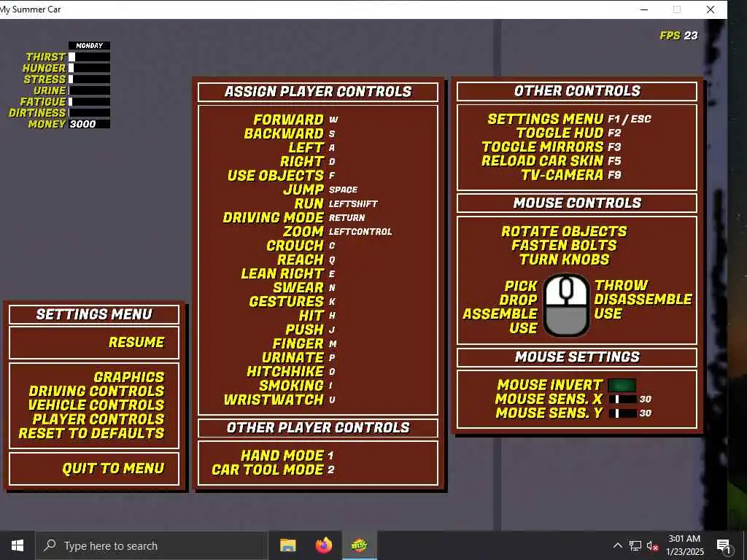Change the Lean Right key E

[x=332, y=274]
